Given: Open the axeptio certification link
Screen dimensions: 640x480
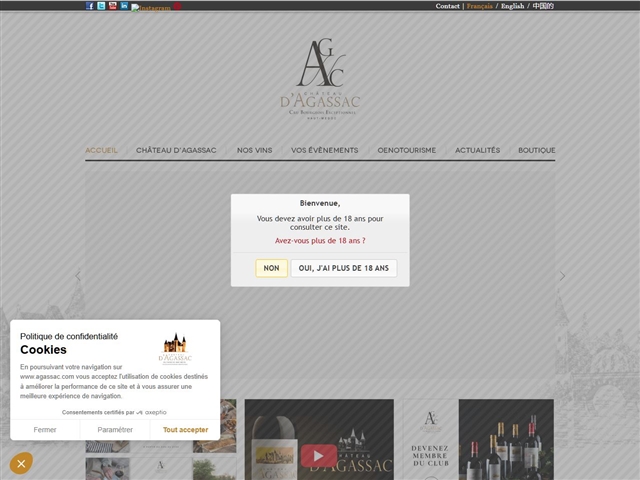Looking at the screenshot, I should [114, 412].
